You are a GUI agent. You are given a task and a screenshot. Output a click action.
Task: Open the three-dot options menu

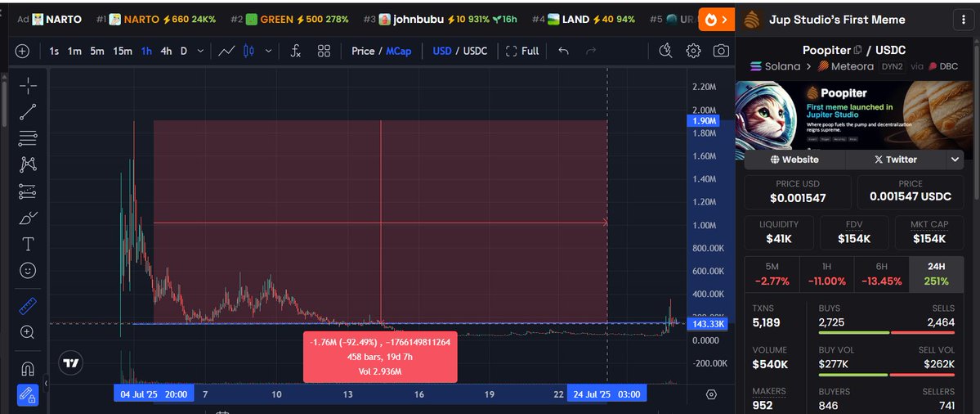[x=962, y=20]
